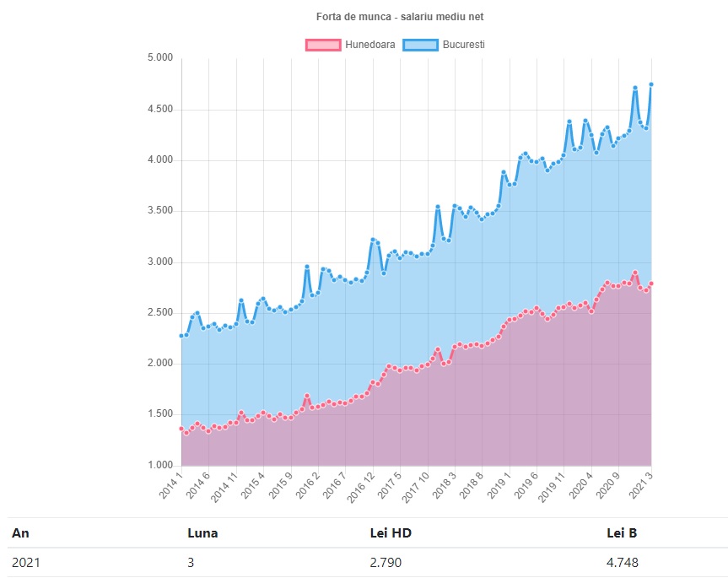Click the '2014 1' label on the x-axis
This screenshot has height=578, width=728.
[x=171, y=484]
